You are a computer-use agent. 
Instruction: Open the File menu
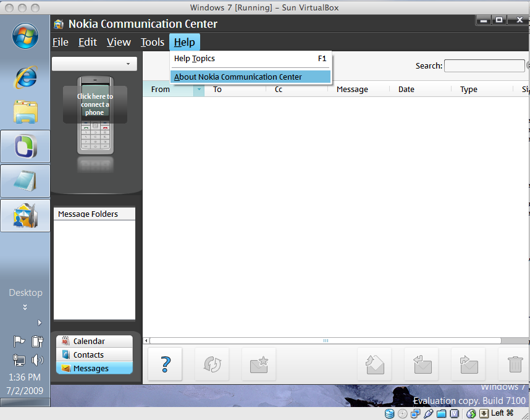61,42
